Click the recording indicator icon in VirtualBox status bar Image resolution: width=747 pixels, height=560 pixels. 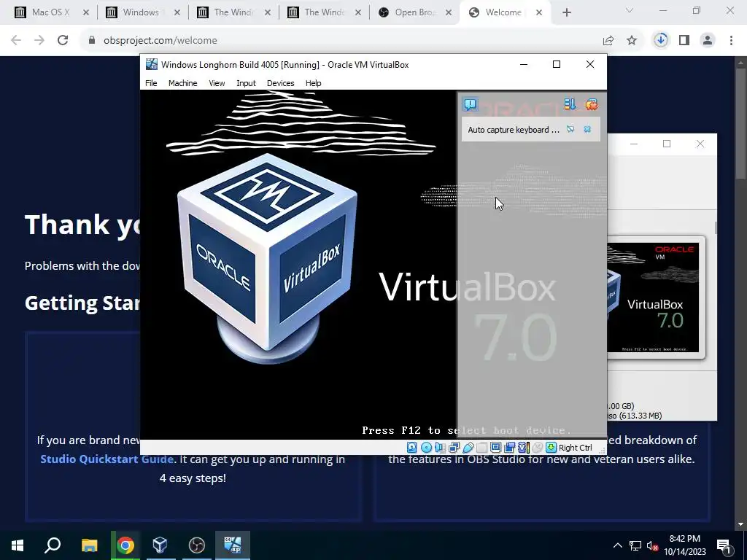(509, 448)
